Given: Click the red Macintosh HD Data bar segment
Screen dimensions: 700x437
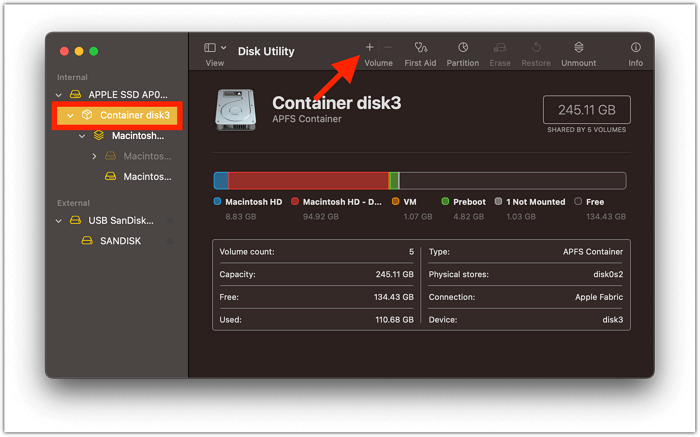Looking at the screenshot, I should [x=308, y=181].
